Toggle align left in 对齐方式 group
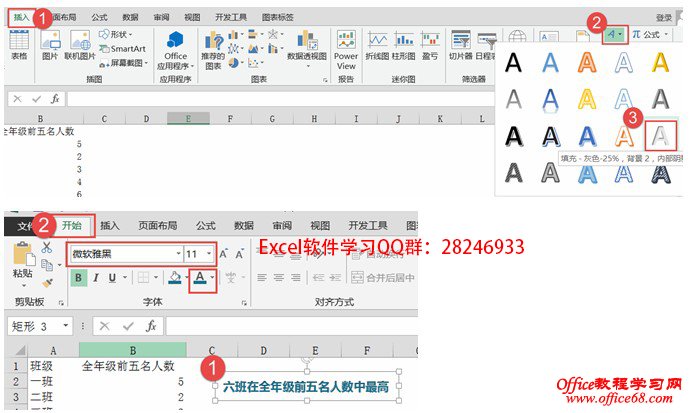 click(262, 278)
